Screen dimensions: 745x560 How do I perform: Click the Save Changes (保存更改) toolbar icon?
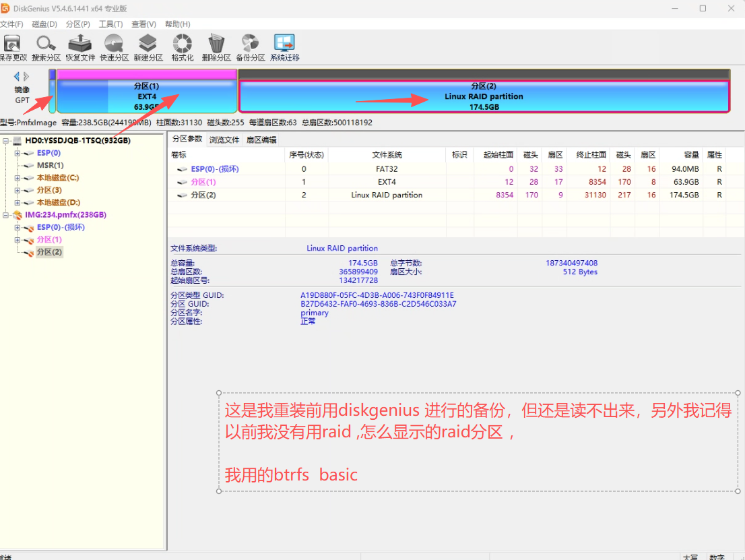(x=12, y=44)
